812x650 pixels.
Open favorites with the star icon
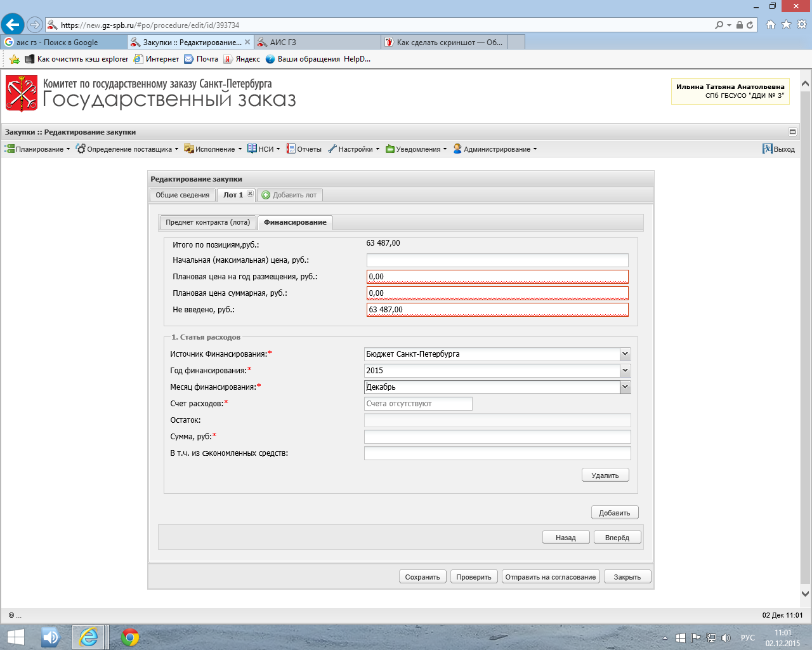coord(787,25)
